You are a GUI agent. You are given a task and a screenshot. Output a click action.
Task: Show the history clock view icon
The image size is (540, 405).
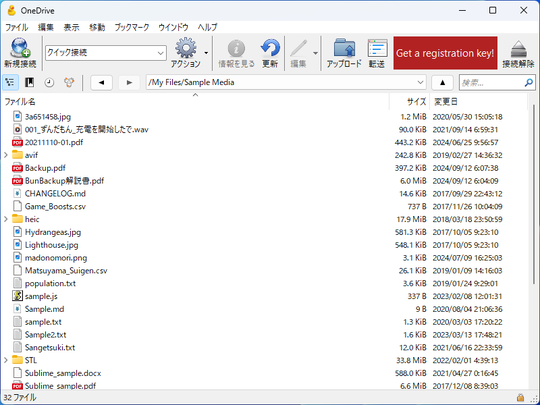49,83
